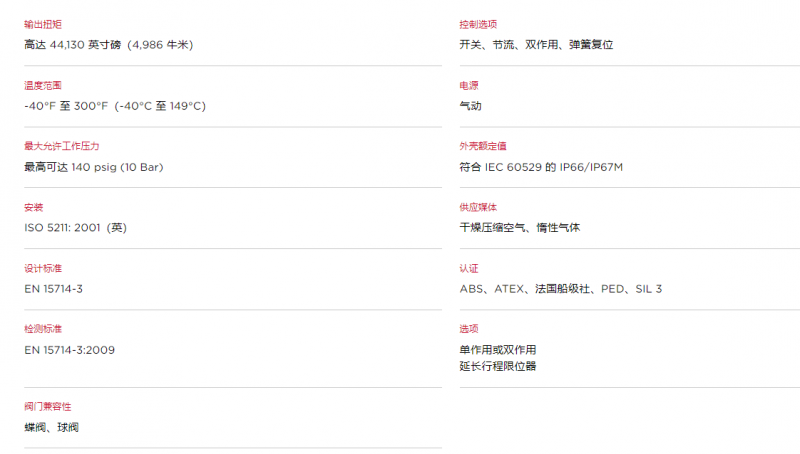The width and height of the screenshot is (800, 454).
Task: Click the 安装 heading label
Action: click(x=34, y=207)
